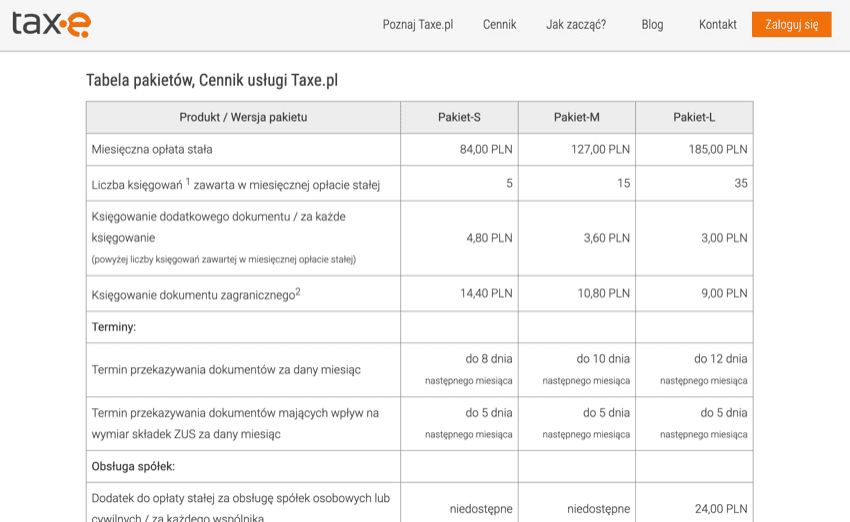Click the Pakiet-M column header
This screenshot has width=850, height=522.
(576, 118)
